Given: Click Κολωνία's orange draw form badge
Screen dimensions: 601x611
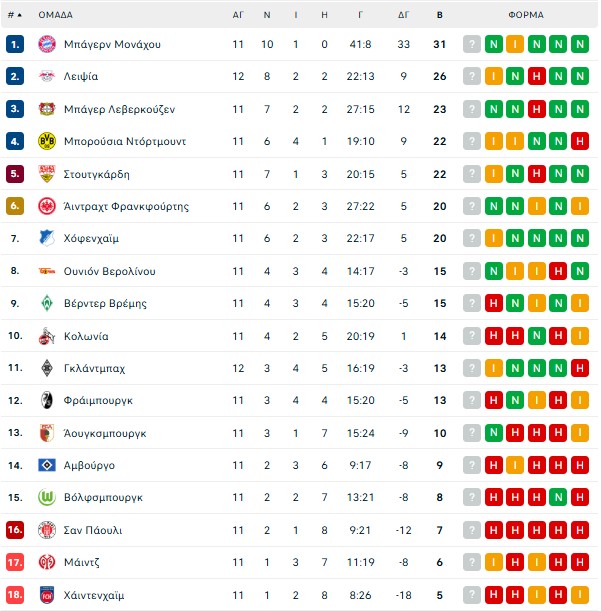Looking at the screenshot, I should (580, 336).
